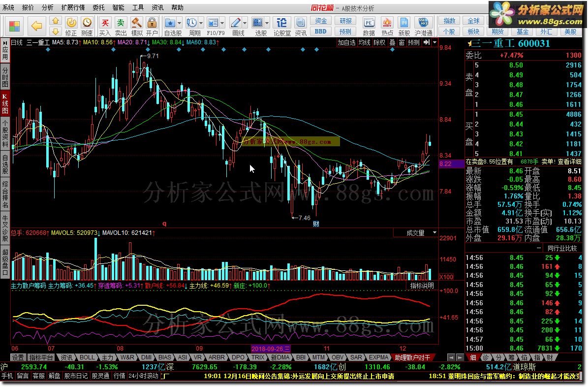Open the 扩展行情 menu
This screenshot has width=588, height=387.
click(73, 7)
